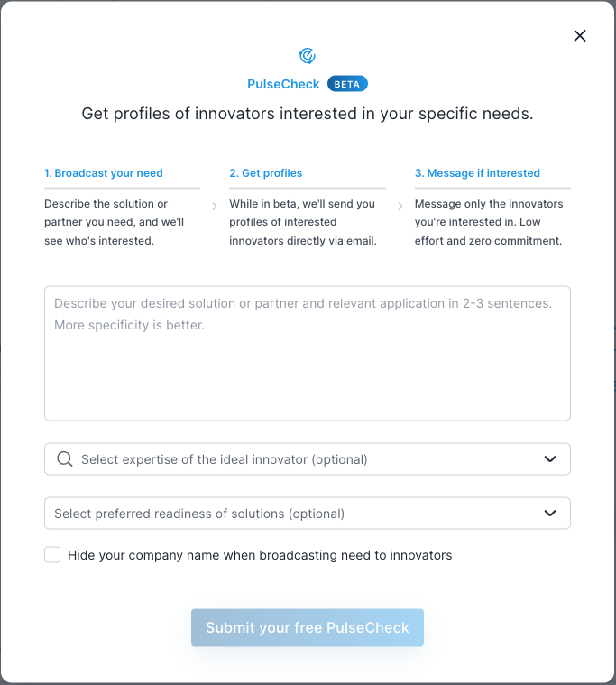Select the '1. Broadcast your need' step
616x685 pixels.
tap(104, 173)
